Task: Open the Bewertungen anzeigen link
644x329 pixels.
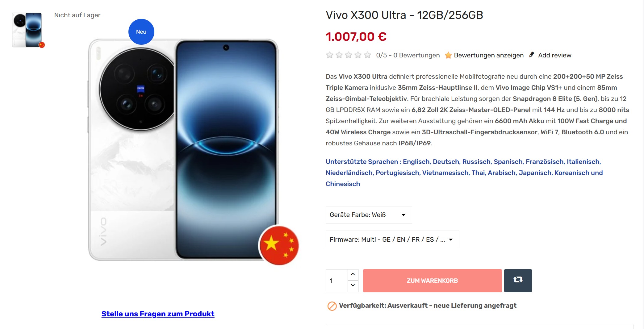Action: 489,55
